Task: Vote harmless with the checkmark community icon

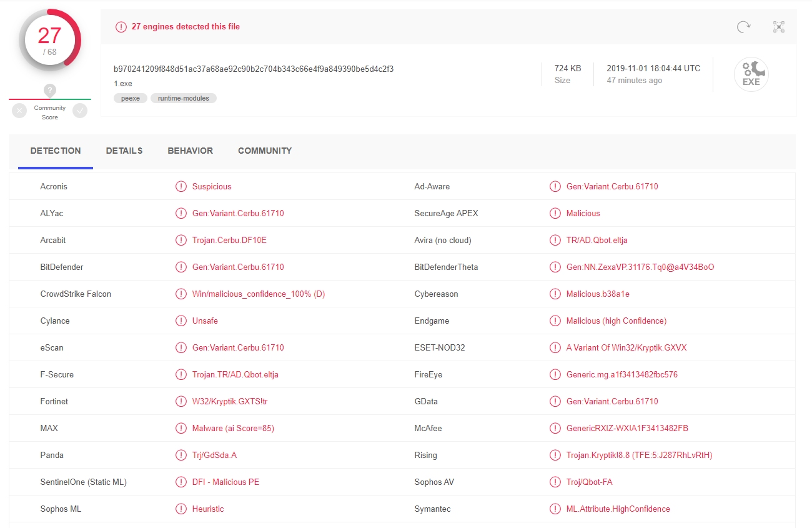Action: [x=80, y=111]
